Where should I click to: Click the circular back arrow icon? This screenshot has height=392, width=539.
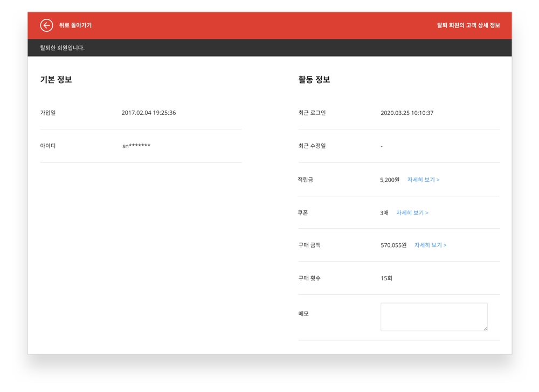tap(46, 25)
